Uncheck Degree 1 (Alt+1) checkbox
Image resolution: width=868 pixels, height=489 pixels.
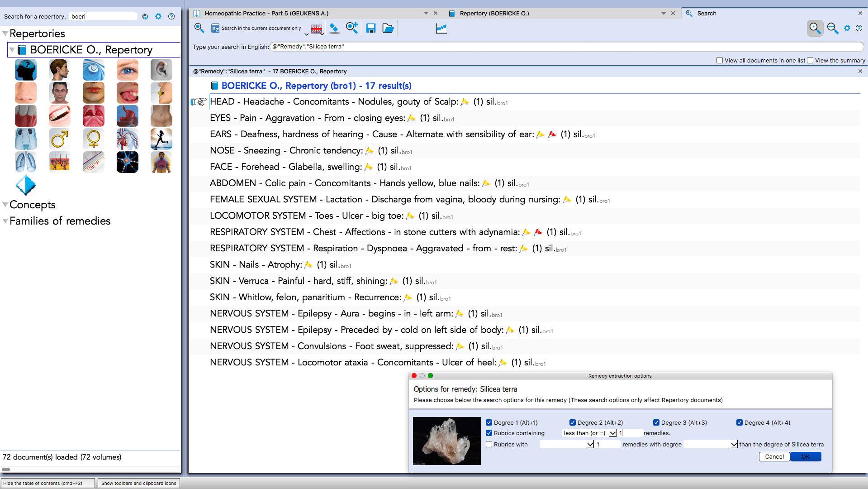pyautogui.click(x=489, y=422)
